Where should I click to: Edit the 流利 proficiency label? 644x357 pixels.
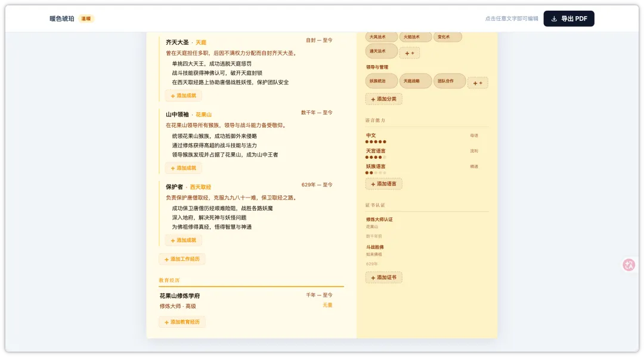coord(474,151)
